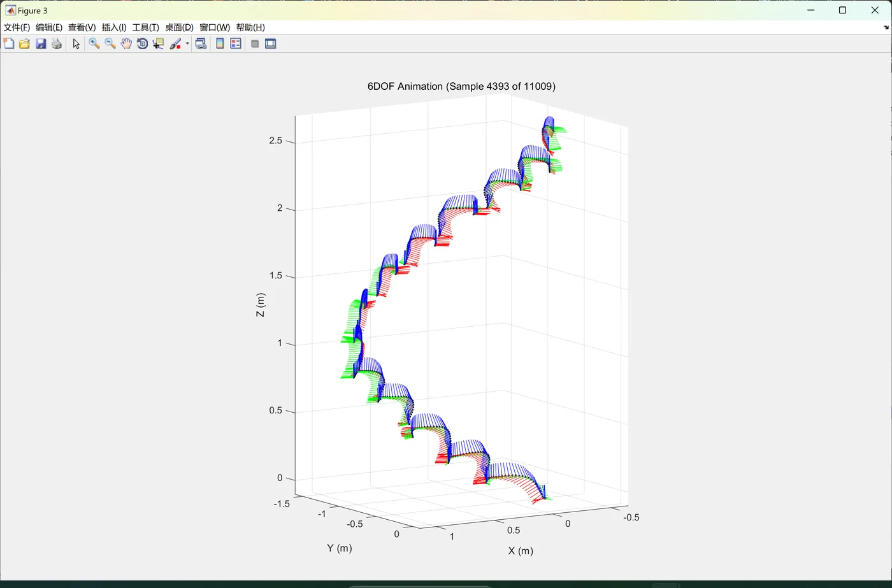The image size is (892, 588).
Task: Print the figure with the printer icon
Action: (x=57, y=43)
